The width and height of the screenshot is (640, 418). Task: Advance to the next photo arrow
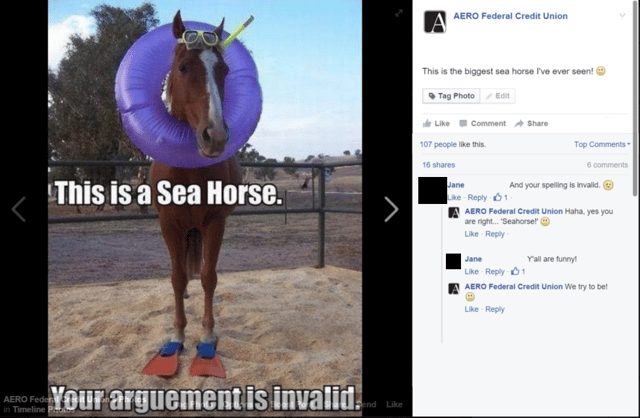pos(391,209)
